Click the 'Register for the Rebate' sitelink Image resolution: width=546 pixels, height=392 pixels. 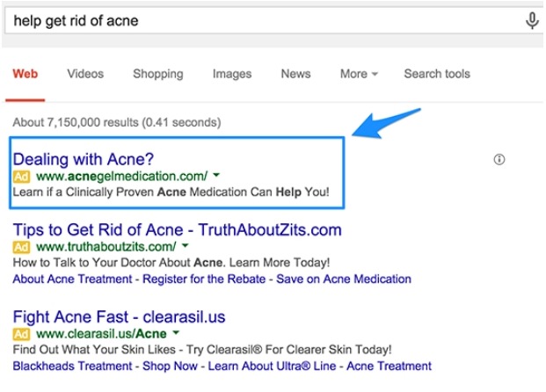[x=204, y=279]
